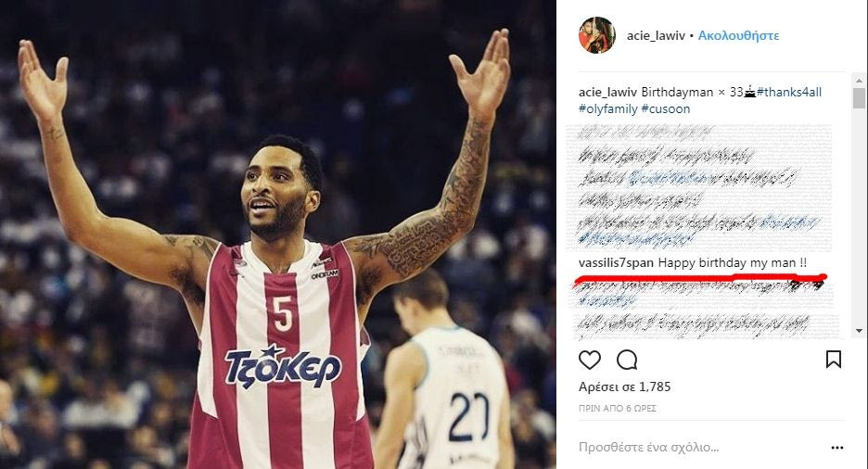Open the Αρέσει σε 1,785 likes list
This screenshot has width=868, height=469.
(624, 387)
